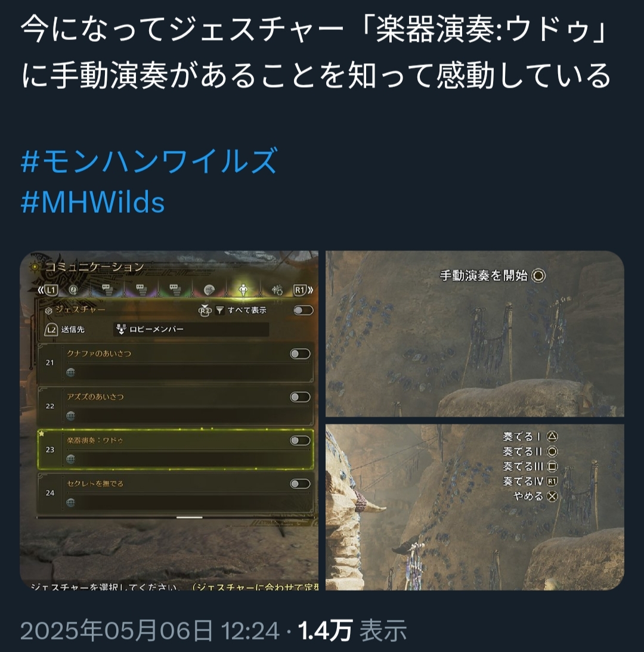
Task: Select gesture entry 22 アズズのあいさつ
Action: coord(175,406)
